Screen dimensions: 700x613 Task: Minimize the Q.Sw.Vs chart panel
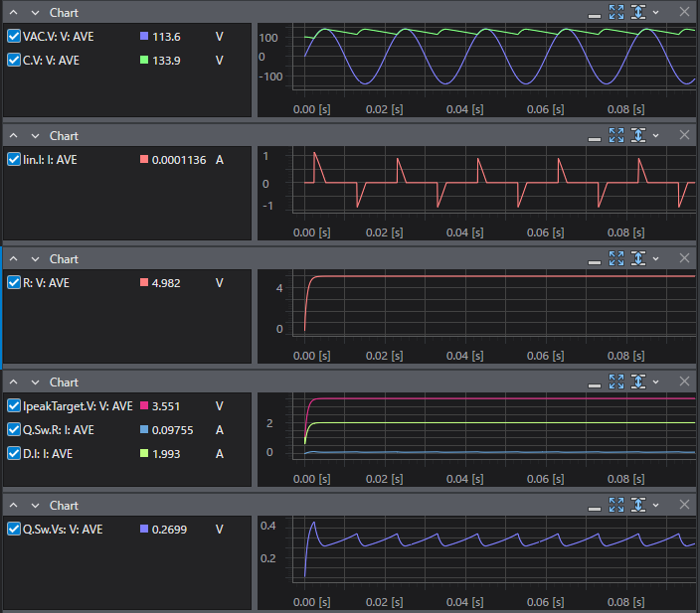pyautogui.click(x=595, y=505)
